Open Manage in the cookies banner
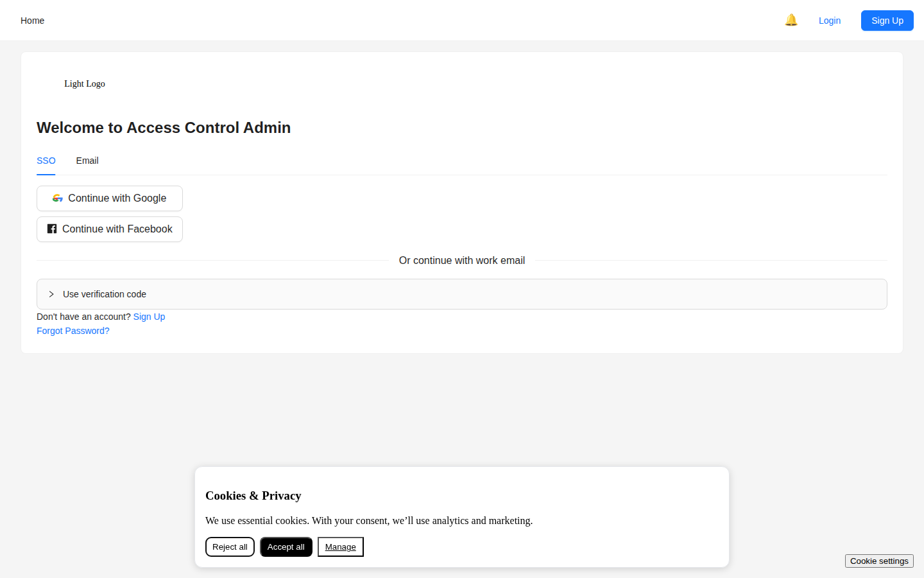924x578 pixels. [340, 547]
